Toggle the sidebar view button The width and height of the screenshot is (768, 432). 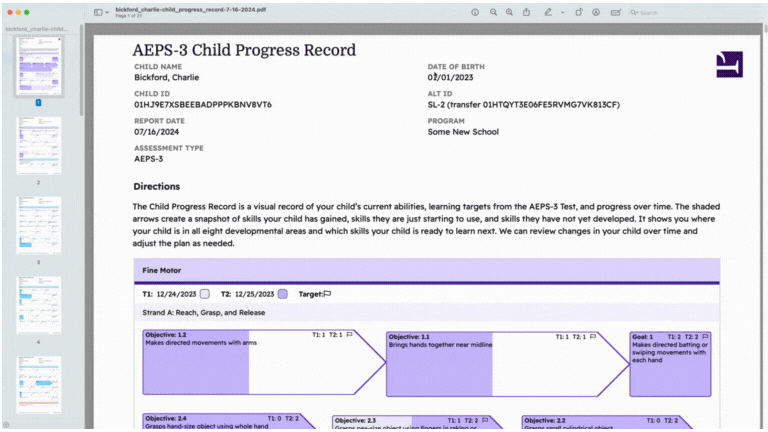98,12
